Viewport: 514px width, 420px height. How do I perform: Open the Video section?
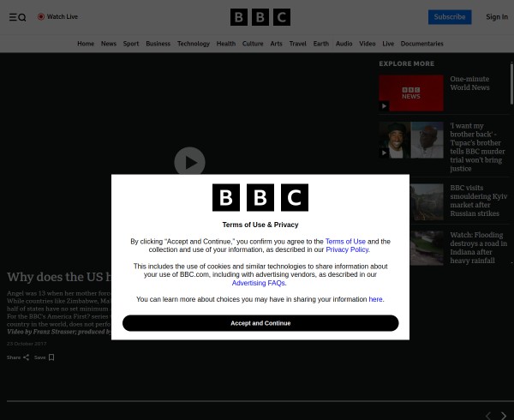[x=368, y=44]
